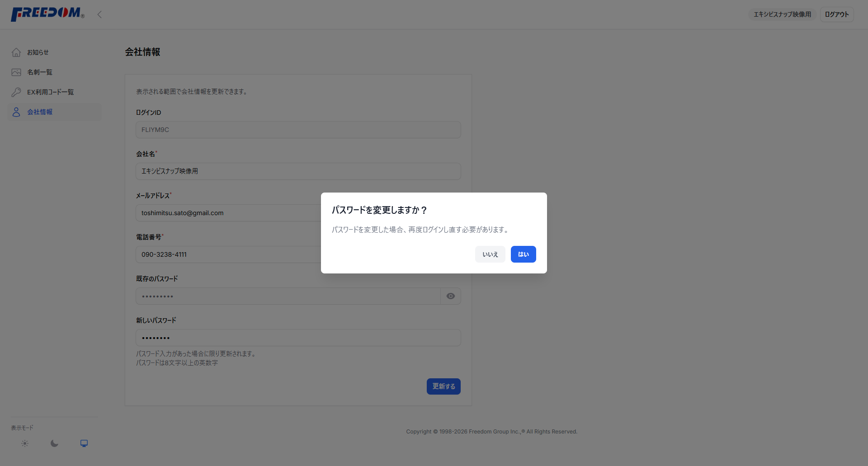The image size is (868, 466).
Task: Click the ログインID field showing FLIYM9C
Action: click(x=298, y=130)
